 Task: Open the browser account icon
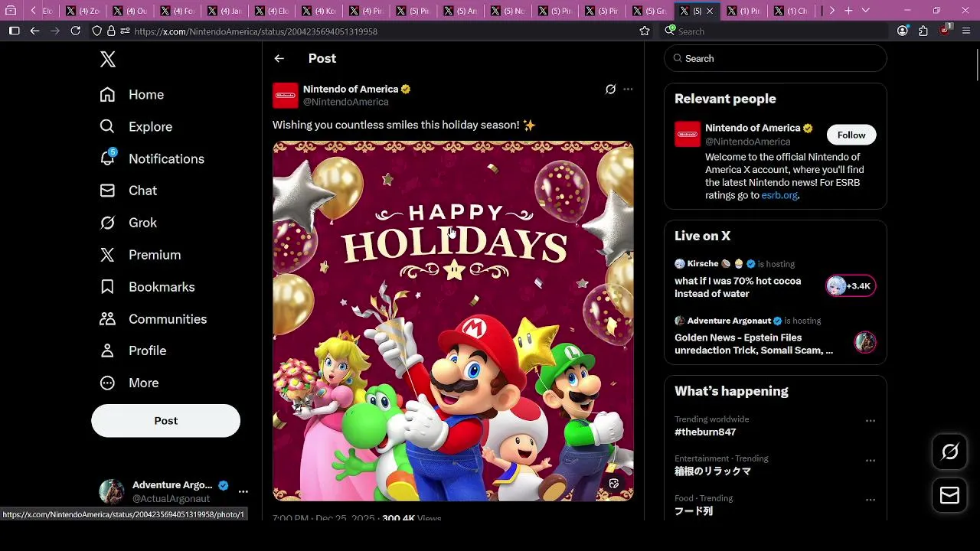tap(903, 31)
